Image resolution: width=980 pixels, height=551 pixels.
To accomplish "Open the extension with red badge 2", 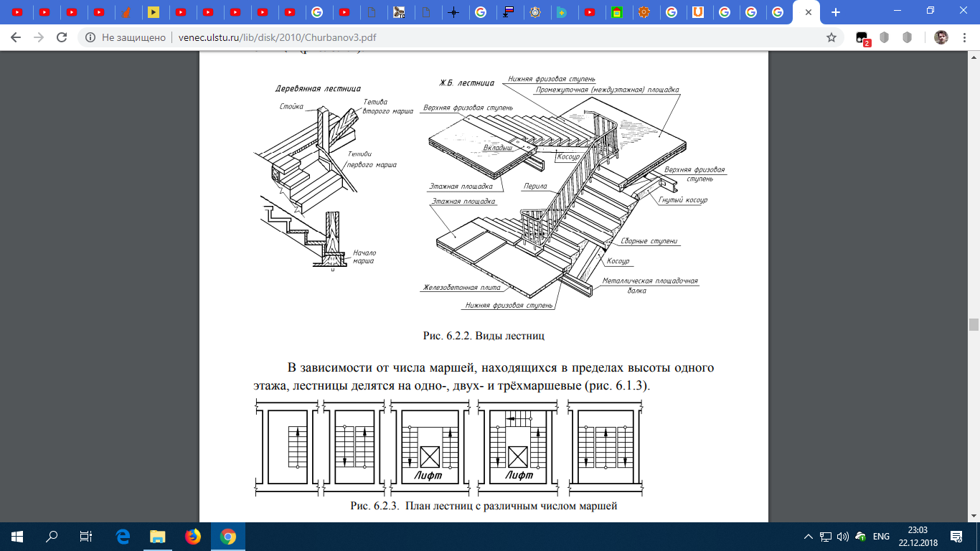I will pyautogui.click(x=863, y=38).
